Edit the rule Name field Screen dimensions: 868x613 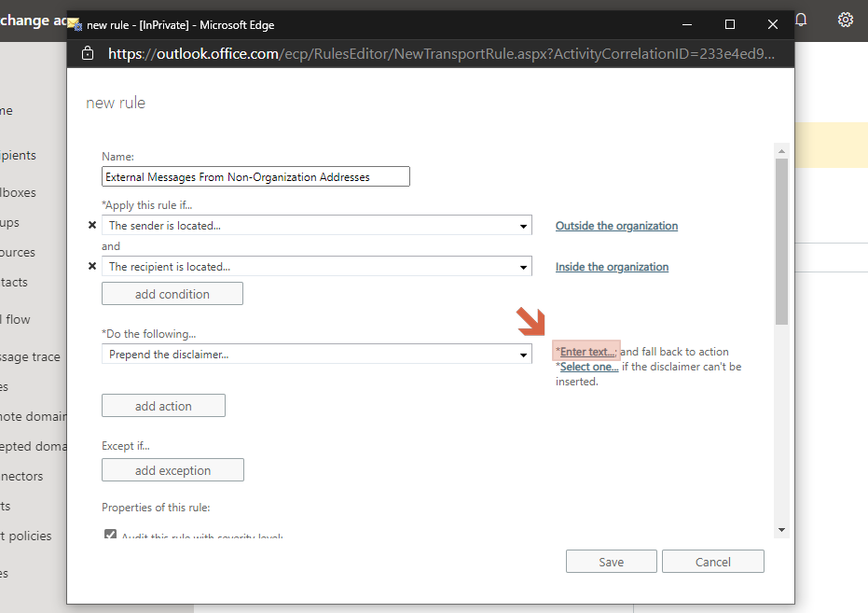point(255,176)
